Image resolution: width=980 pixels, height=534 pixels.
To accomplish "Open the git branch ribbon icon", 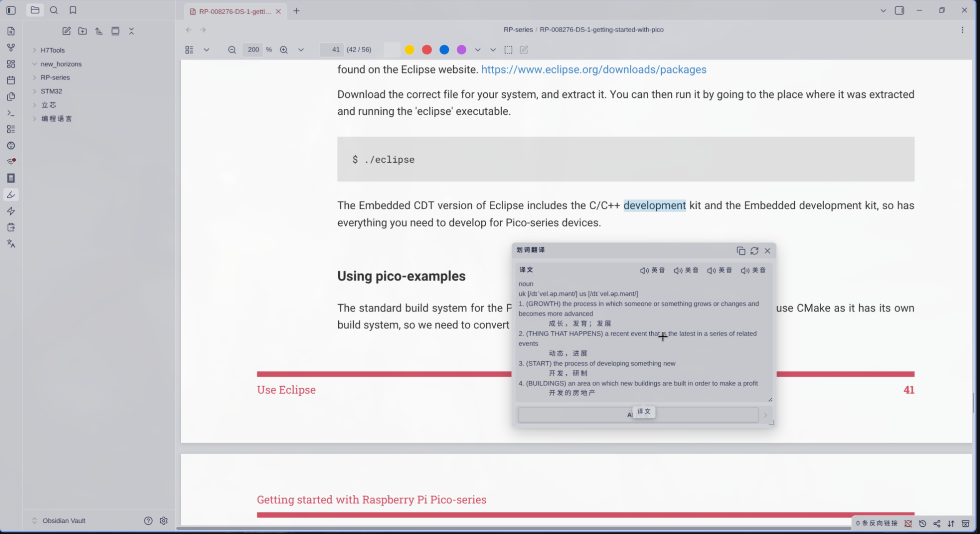I will click(x=11, y=48).
